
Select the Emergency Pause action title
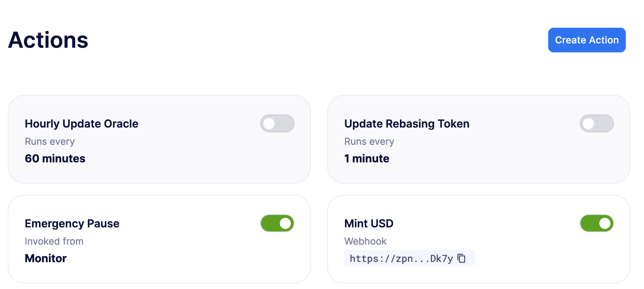click(x=72, y=223)
